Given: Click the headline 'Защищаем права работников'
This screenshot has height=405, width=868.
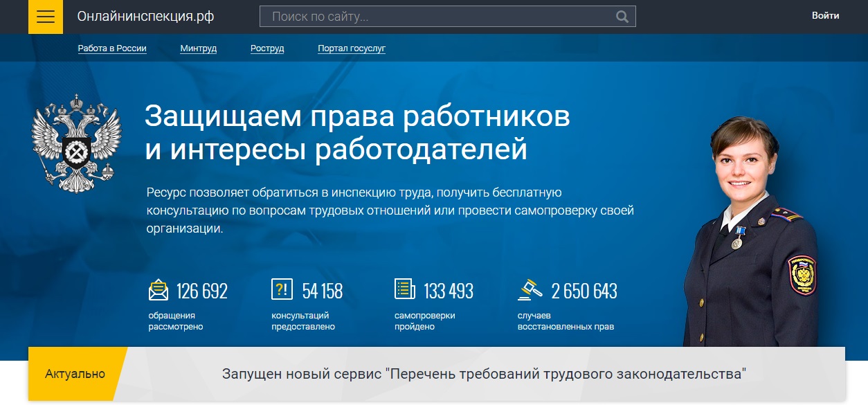Looking at the screenshot, I should [x=357, y=116].
